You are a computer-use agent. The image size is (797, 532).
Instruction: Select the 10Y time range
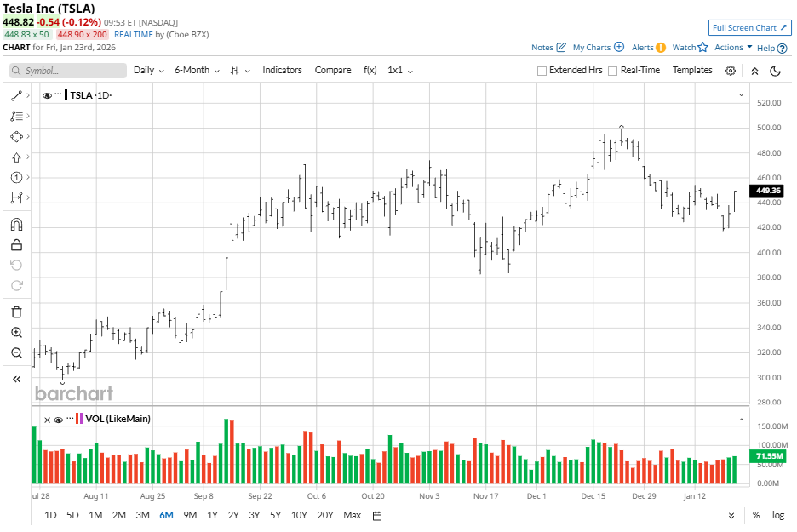[x=299, y=515]
